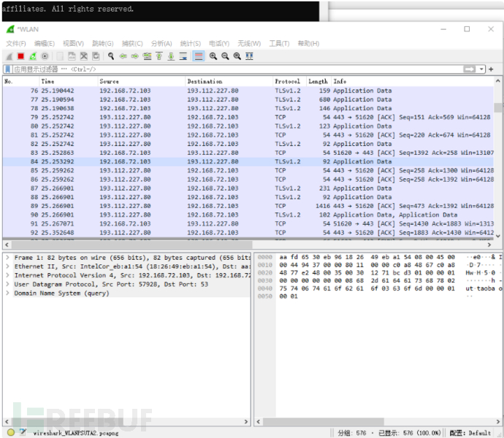Expand the Domain Name System node
This screenshot has width=504, height=438.
pyautogui.click(x=8, y=293)
